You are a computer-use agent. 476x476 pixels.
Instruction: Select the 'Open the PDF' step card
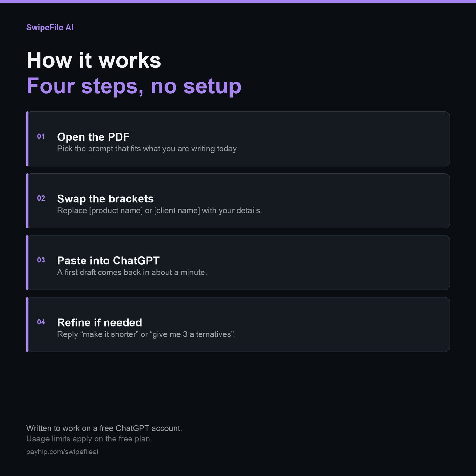(x=238, y=139)
